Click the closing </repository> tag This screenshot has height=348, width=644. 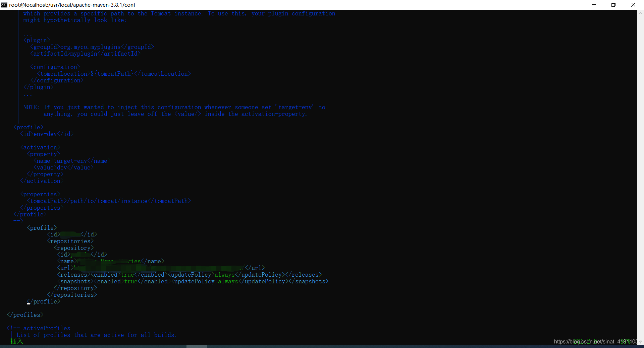coord(75,288)
